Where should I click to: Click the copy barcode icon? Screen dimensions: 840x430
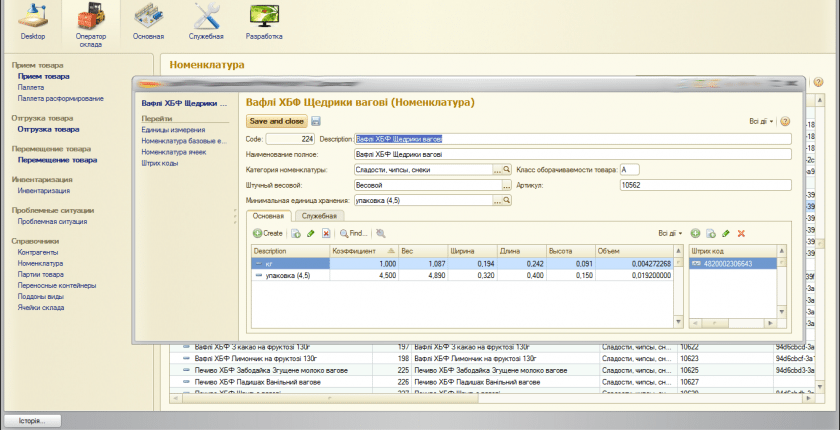[x=711, y=233]
